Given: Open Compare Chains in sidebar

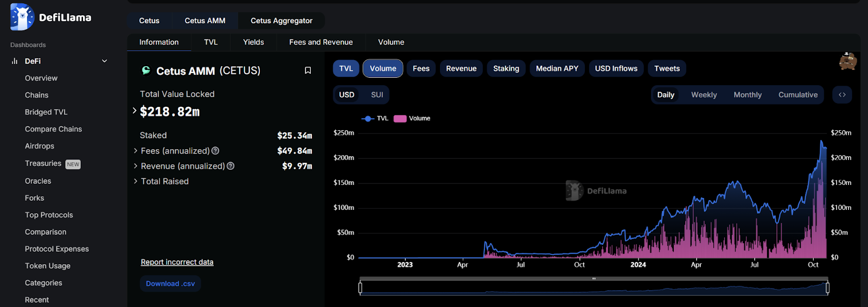Looking at the screenshot, I should 53,129.
